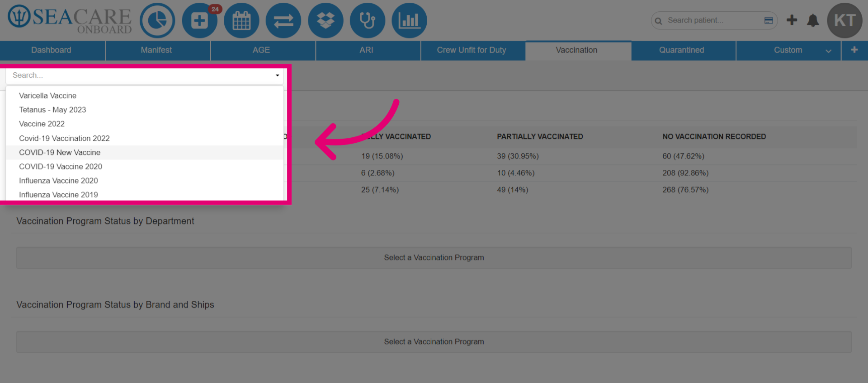Click the 268 (76.57%) cell

(685, 190)
